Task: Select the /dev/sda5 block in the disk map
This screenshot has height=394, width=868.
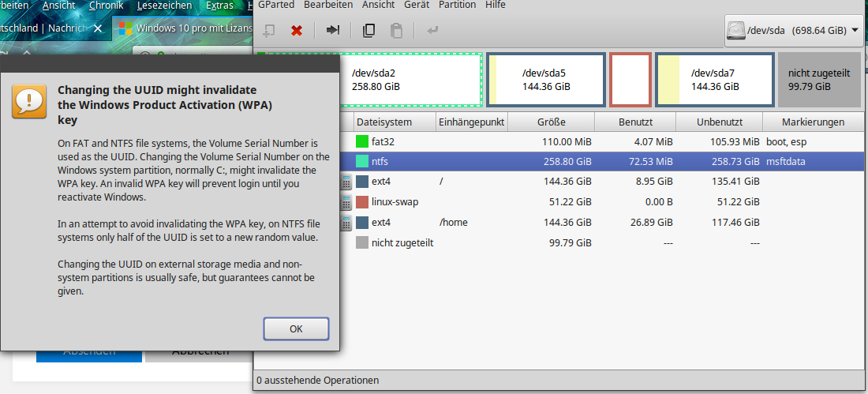Action: click(x=545, y=80)
